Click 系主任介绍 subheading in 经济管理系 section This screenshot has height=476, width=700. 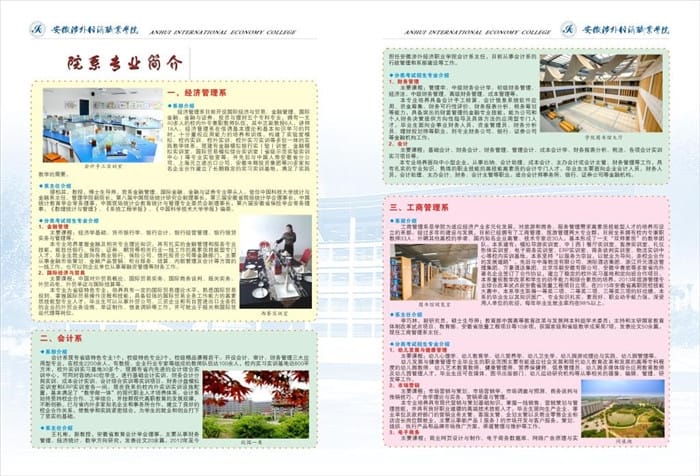click(59, 186)
